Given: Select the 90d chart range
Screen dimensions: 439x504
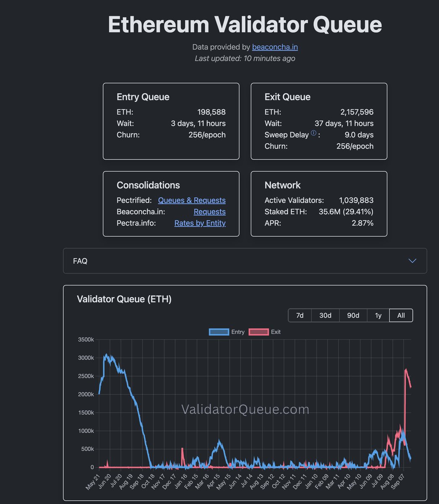Looking at the screenshot, I should [353, 315].
